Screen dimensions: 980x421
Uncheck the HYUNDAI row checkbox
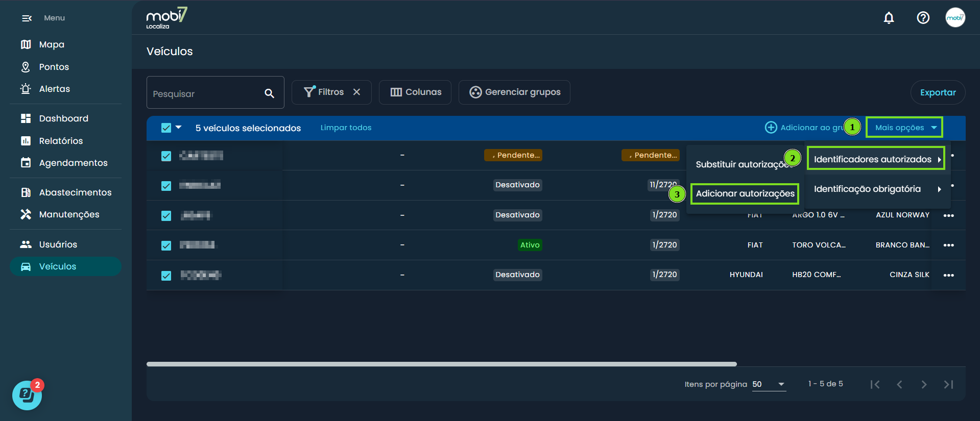(x=166, y=276)
